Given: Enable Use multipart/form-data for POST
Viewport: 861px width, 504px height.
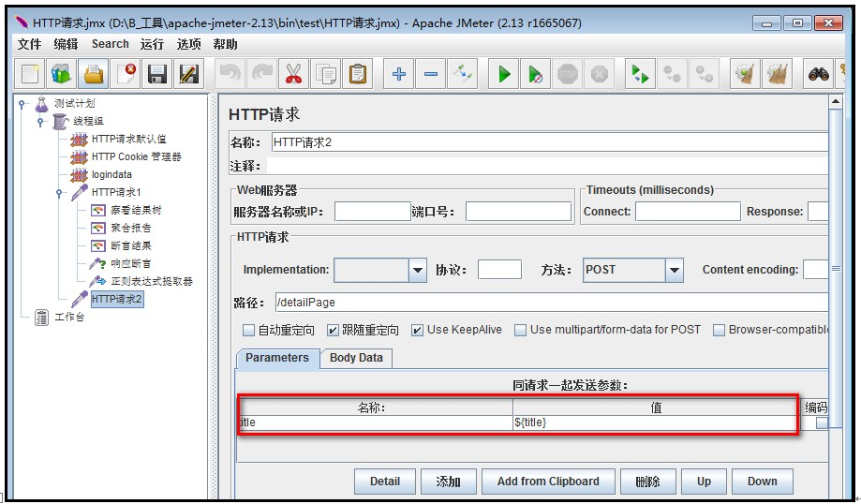Looking at the screenshot, I should 520,330.
